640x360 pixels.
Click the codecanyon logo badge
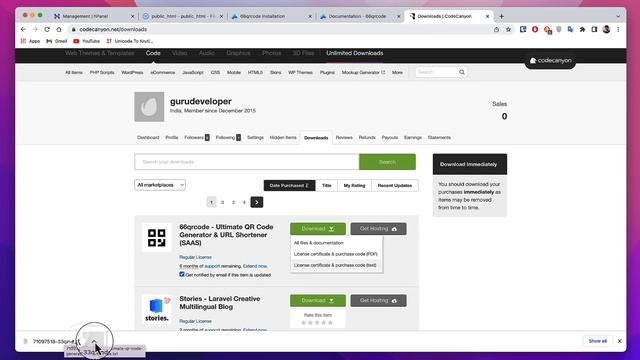point(550,60)
